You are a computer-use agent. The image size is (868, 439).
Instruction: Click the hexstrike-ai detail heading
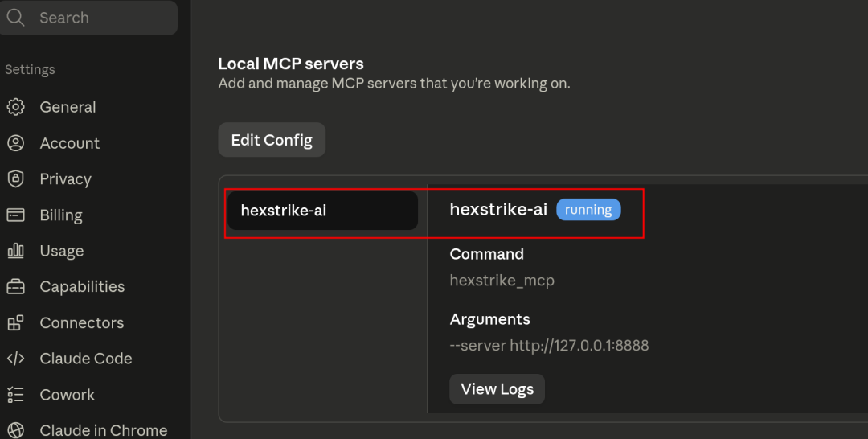[498, 209]
